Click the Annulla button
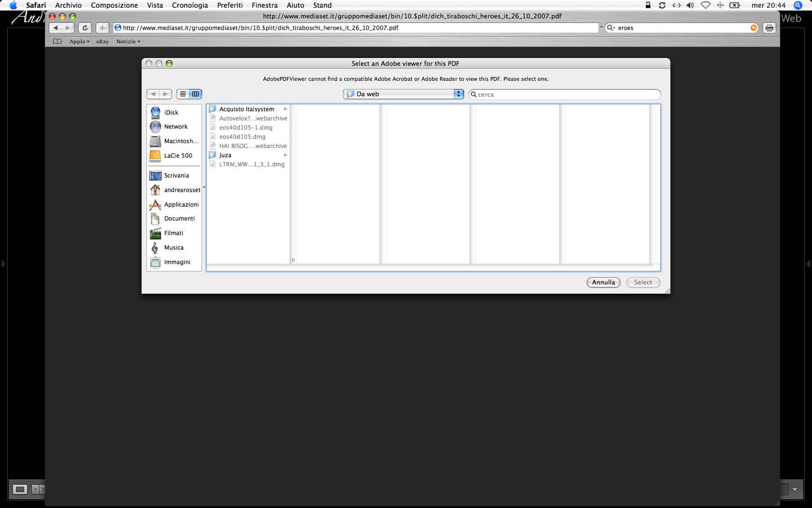The image size is (812, 508). (604, 282)
